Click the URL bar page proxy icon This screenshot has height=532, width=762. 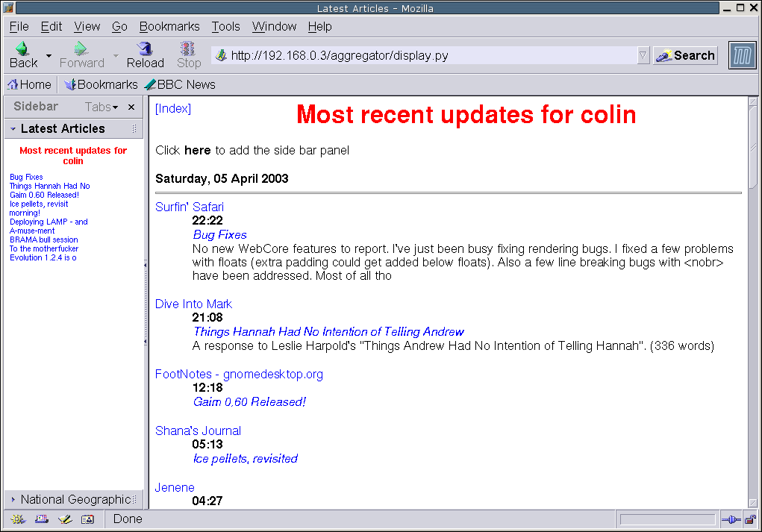(x=221, y=55)
